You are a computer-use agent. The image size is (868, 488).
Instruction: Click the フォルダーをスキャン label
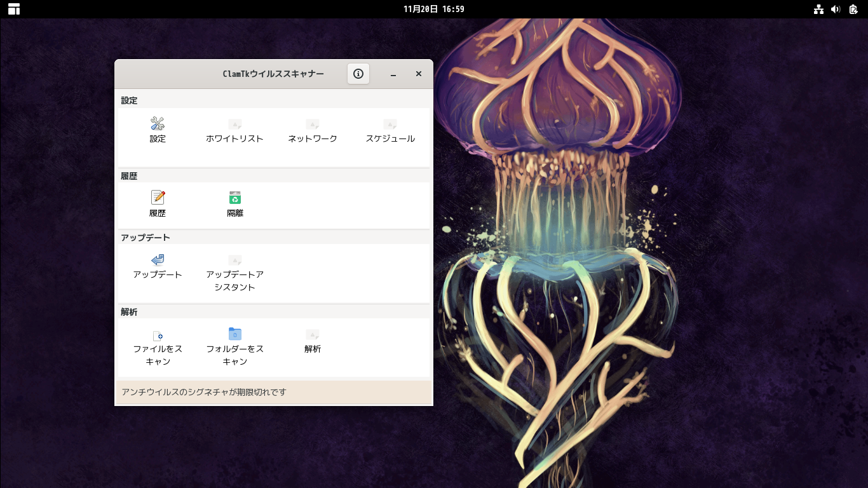pyautogui.click(x=235, y=355)
